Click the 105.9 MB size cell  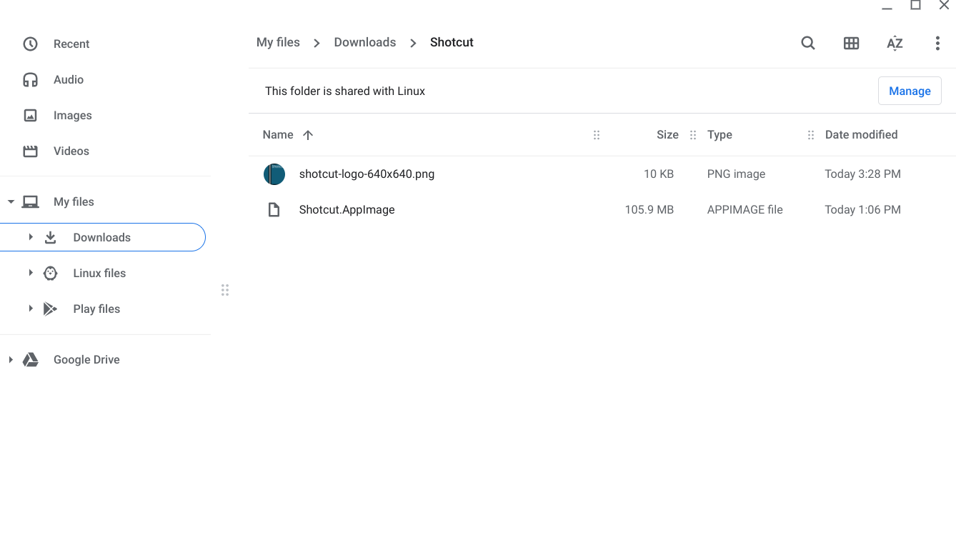(x=649, y=210)
